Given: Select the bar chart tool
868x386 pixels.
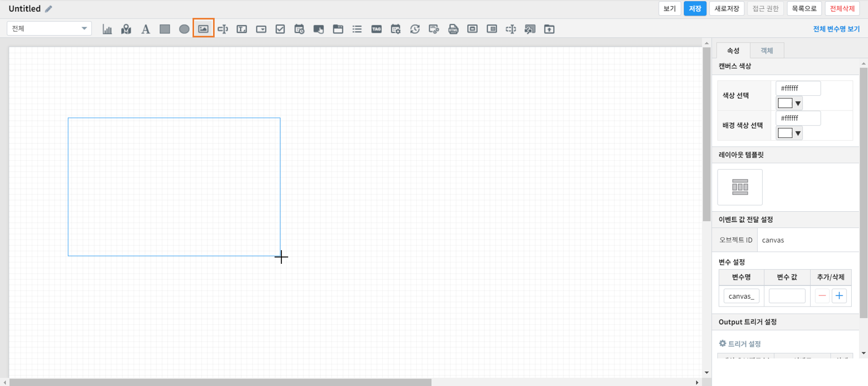Looking at the screenshot, I should pos(107,29).
